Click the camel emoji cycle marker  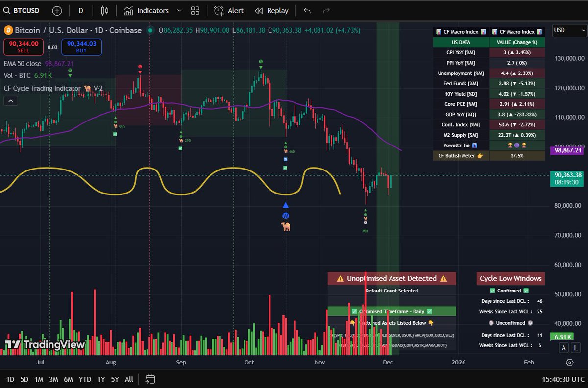286,226
